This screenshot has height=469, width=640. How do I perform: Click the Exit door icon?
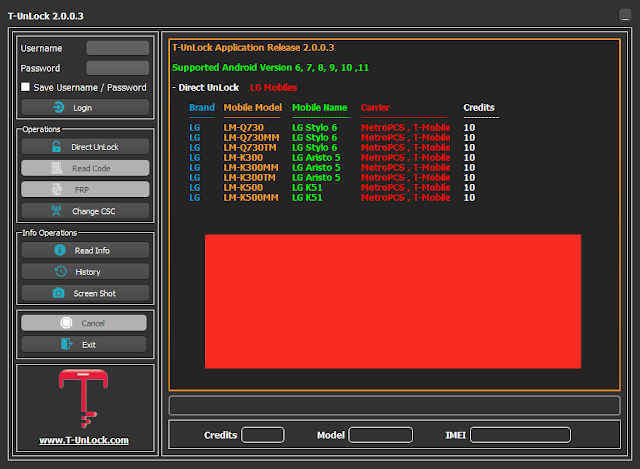coord(67,344)
